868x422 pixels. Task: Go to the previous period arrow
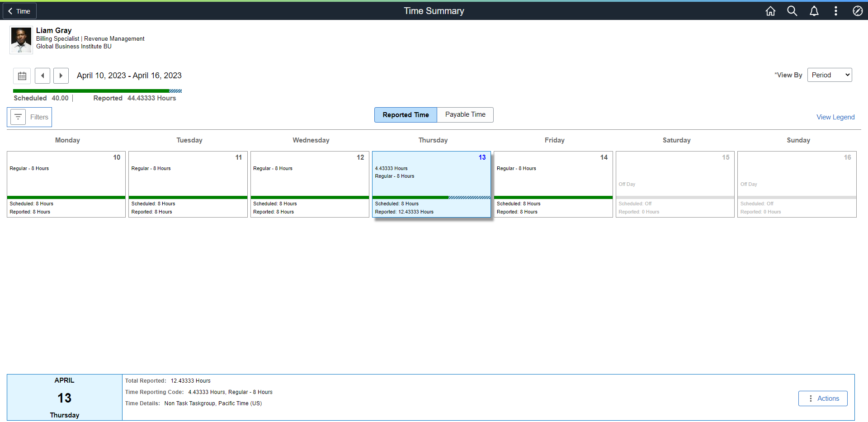tap(42, 76)
